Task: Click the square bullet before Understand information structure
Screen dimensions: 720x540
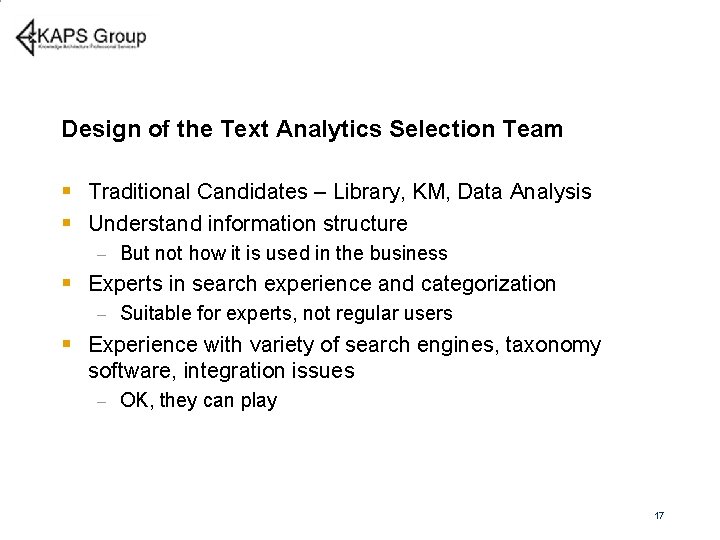Action: 66,222
